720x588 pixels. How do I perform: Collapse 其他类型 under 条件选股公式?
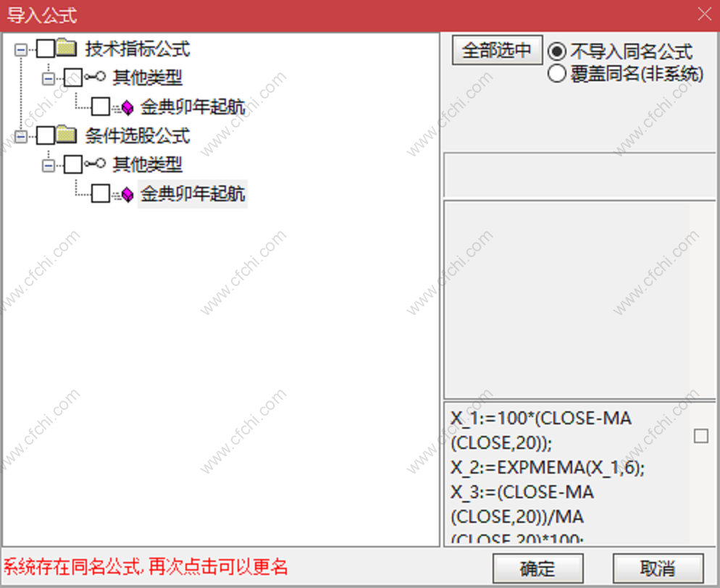click(x=49, y=165)
